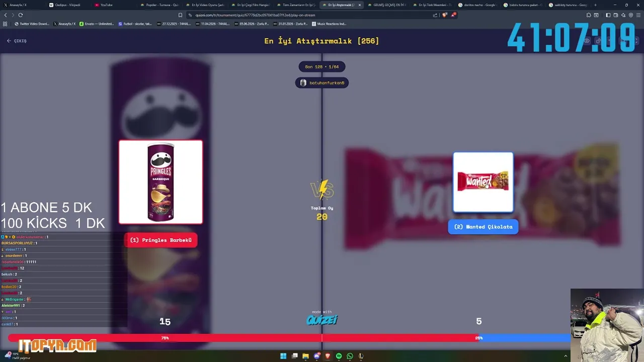Open the 31.01.2026 Zorlu P bookmark
This screenshot has height=362, width=644.
[290, 24]
